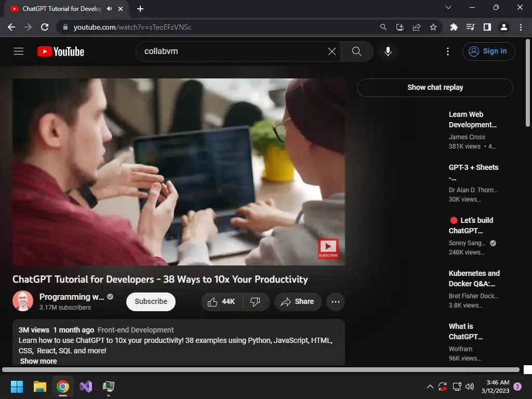Dislike the video with thumbs down
532x399 pixels.
(256, 301)
